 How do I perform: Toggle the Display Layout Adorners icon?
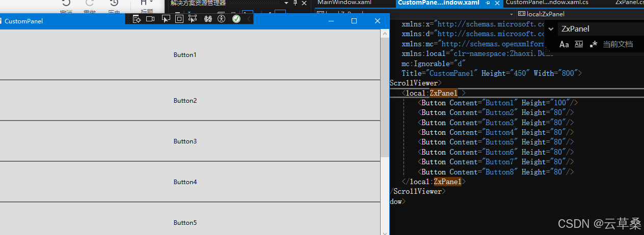(x=179, y=19)
